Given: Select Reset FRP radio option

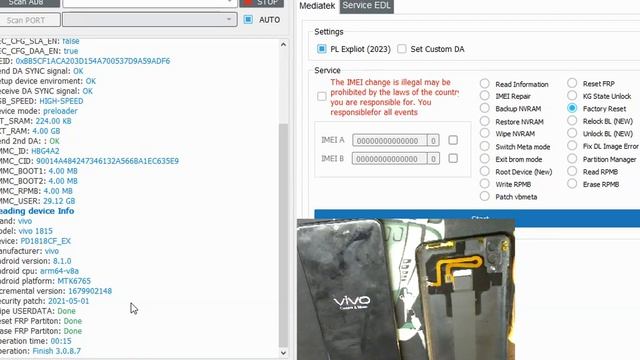Looking at the screenshot, I should [x=572, y=83].
